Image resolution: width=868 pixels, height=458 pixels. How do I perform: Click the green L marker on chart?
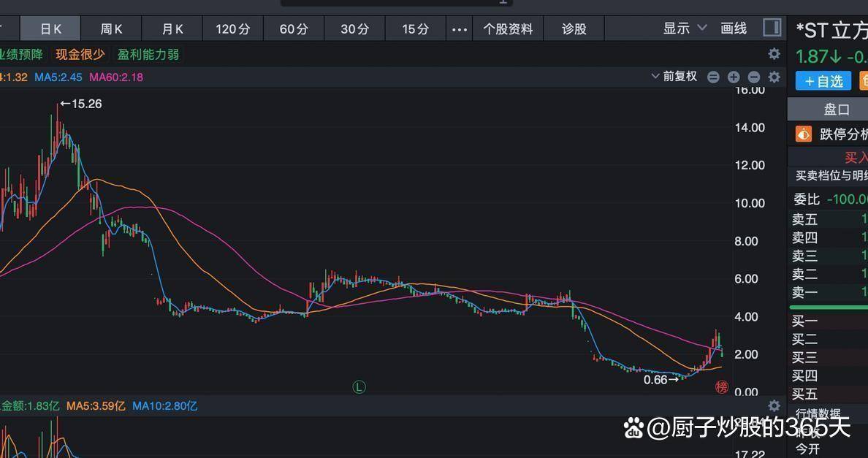pyautogui.click(x=359, y=387)
